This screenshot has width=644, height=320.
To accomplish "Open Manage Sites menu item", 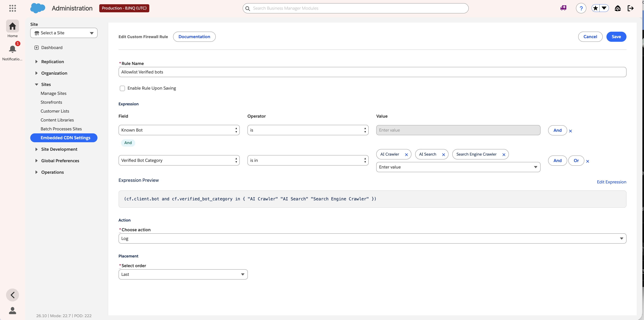I will pyautogui.click(x=53, y=93).
